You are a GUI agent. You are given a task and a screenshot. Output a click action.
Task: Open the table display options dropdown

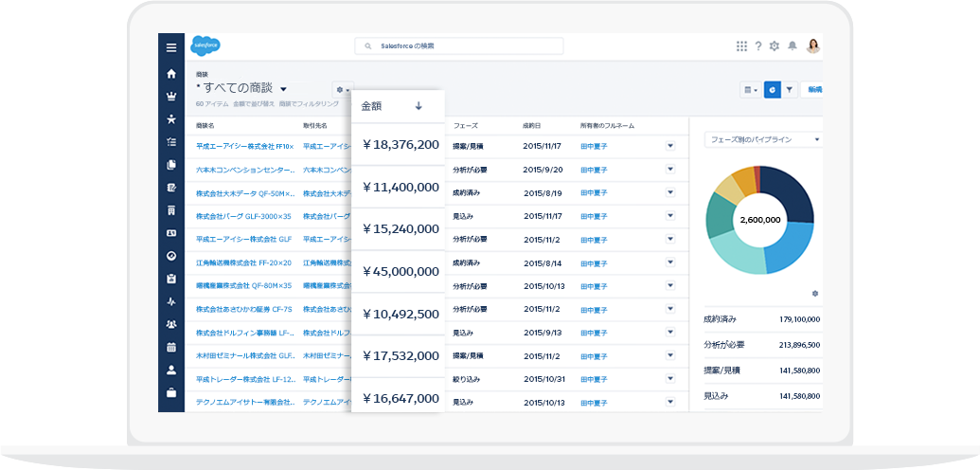coord(750,89)
